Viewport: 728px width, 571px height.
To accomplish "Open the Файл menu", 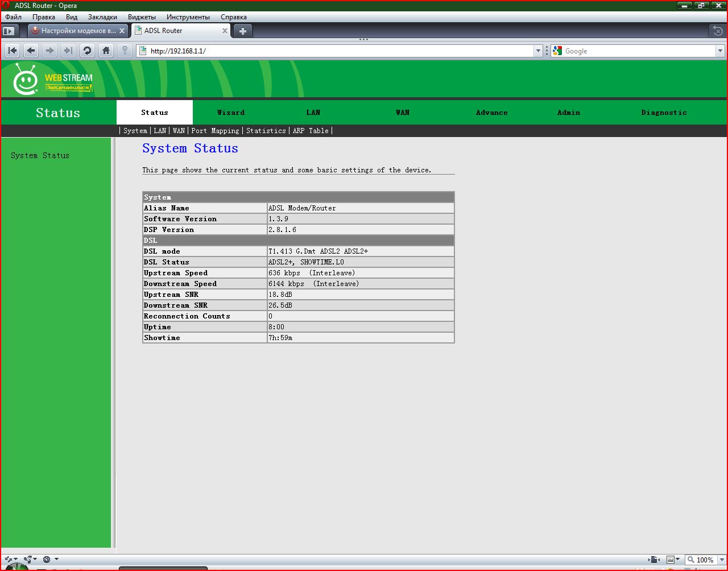I will pos(13,17).
